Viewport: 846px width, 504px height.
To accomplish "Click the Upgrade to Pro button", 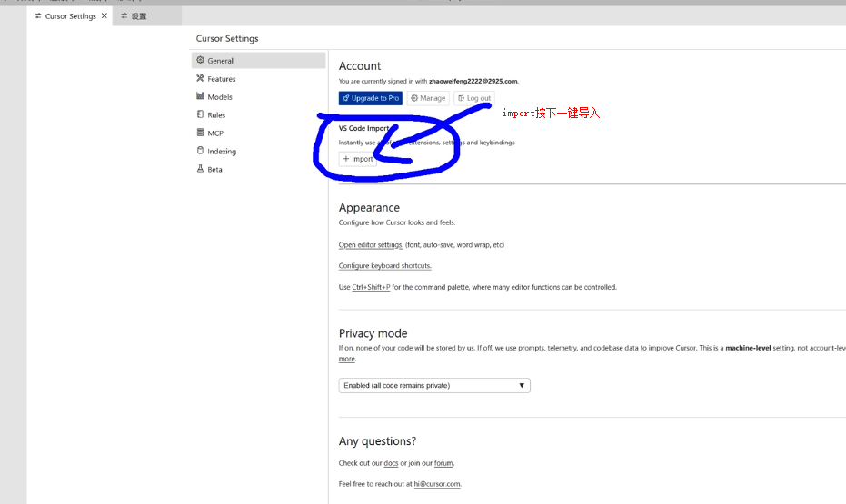I will pos(370,98).
